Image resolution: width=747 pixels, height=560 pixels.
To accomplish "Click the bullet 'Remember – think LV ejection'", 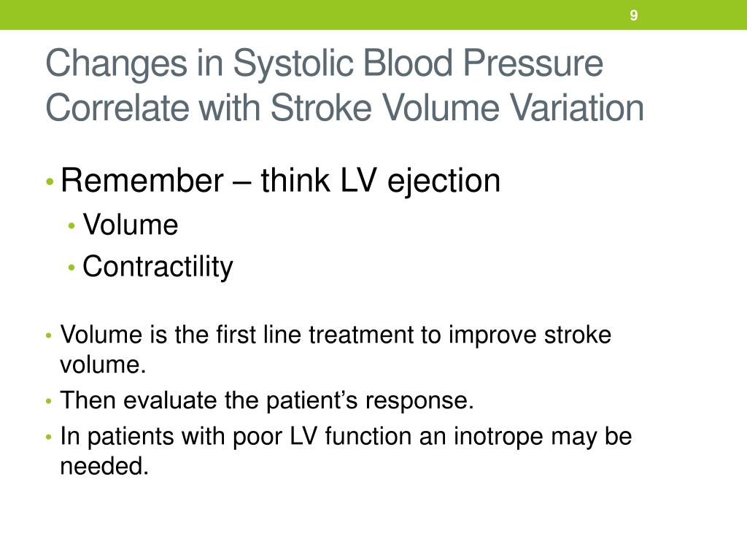I will (281, 181).
